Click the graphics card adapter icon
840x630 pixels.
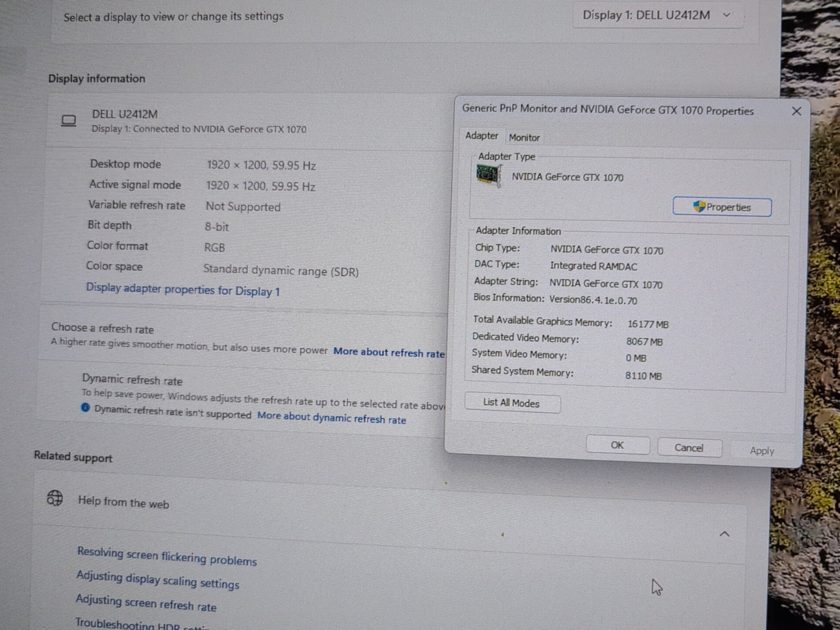tap(488, 175)
